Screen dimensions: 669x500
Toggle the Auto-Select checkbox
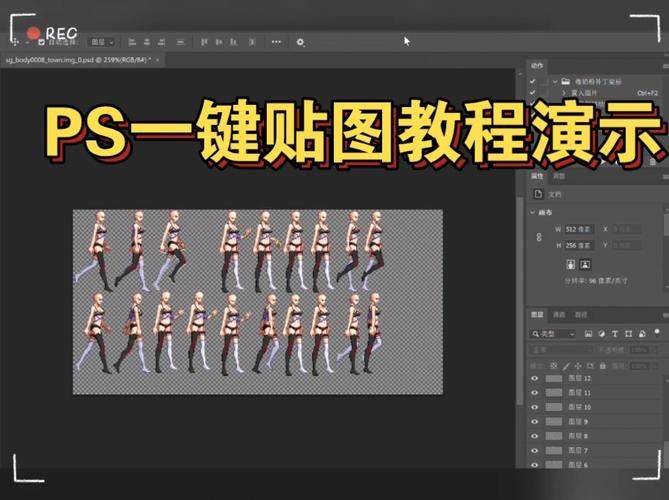(41, 42)
